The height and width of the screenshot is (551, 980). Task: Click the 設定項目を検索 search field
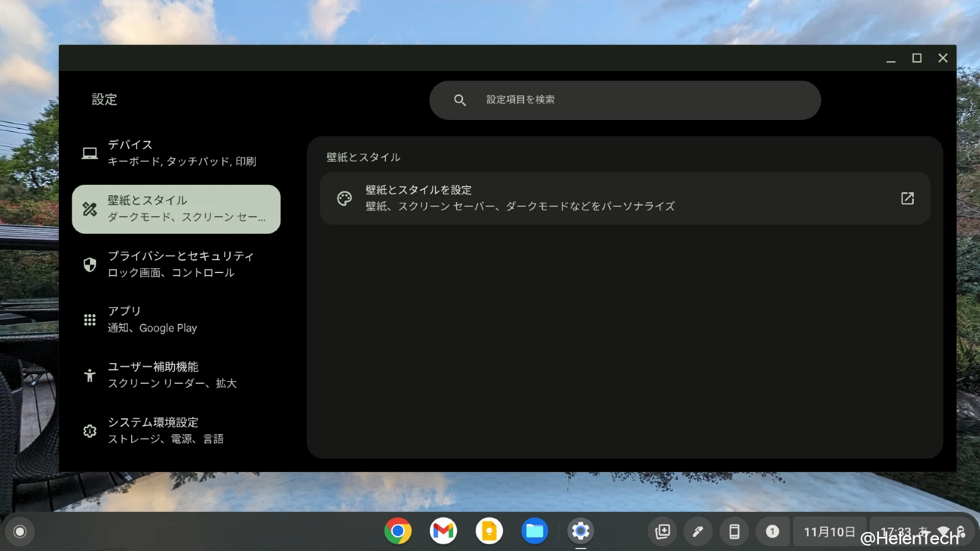point(625,100)
